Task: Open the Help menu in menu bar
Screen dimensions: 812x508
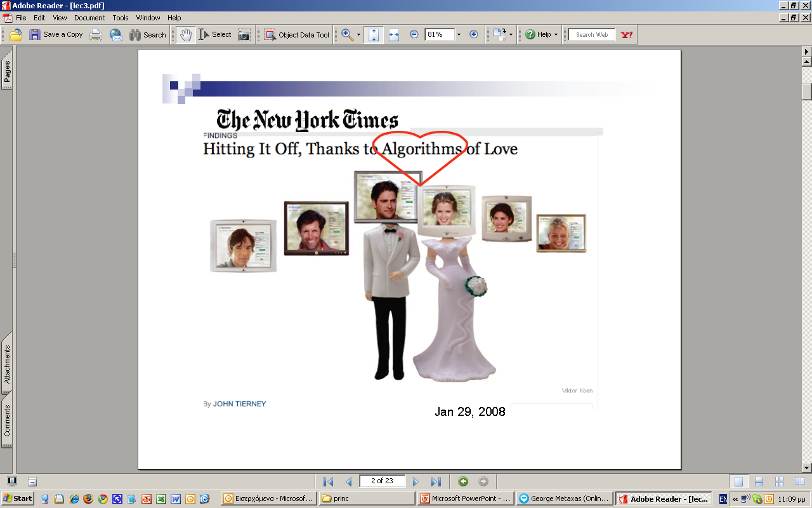Action: [174, 18]
